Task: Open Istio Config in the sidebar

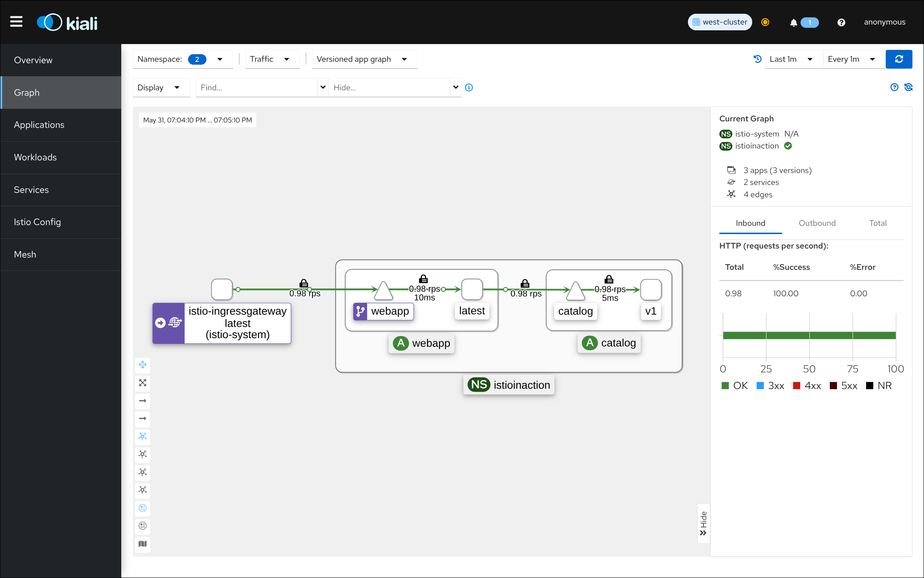Action: pos(61,222)
